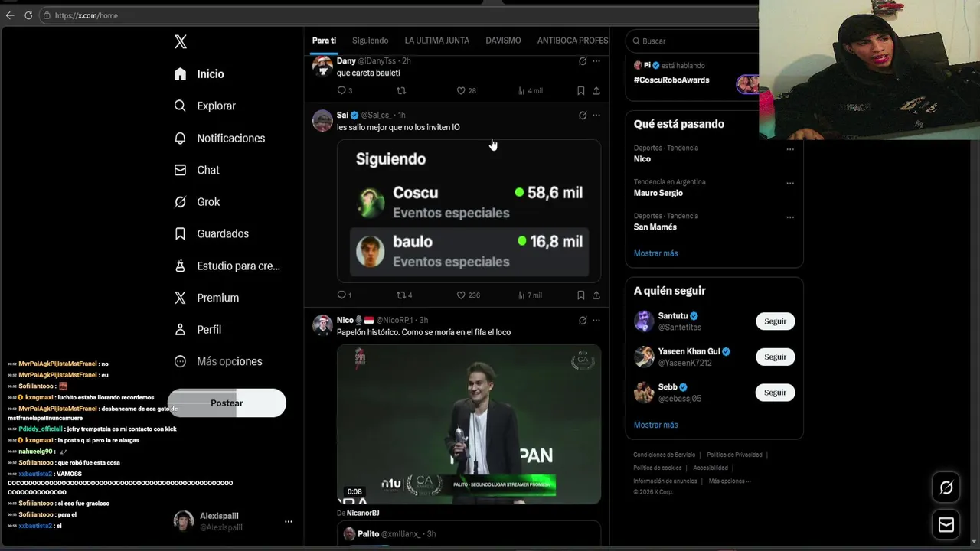Open options for the Nico trend
The height and width of the screenshot is (551, 980).
point(790,149)
